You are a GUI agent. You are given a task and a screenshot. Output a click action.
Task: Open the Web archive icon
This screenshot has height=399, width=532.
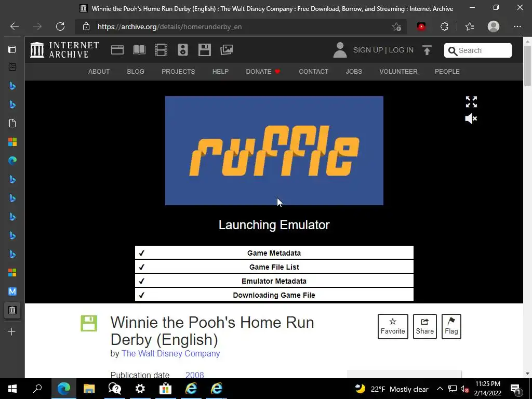[117, 50]
